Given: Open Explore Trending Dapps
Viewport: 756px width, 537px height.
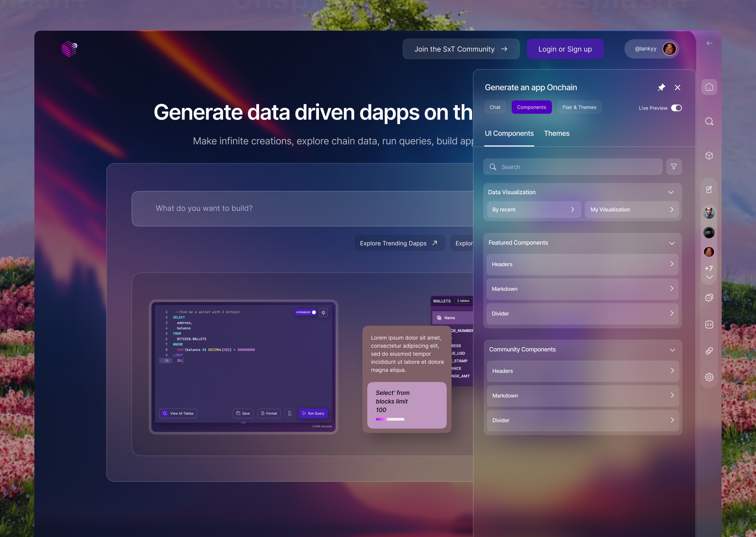Looking at the screenshot, I should [399, 243].
